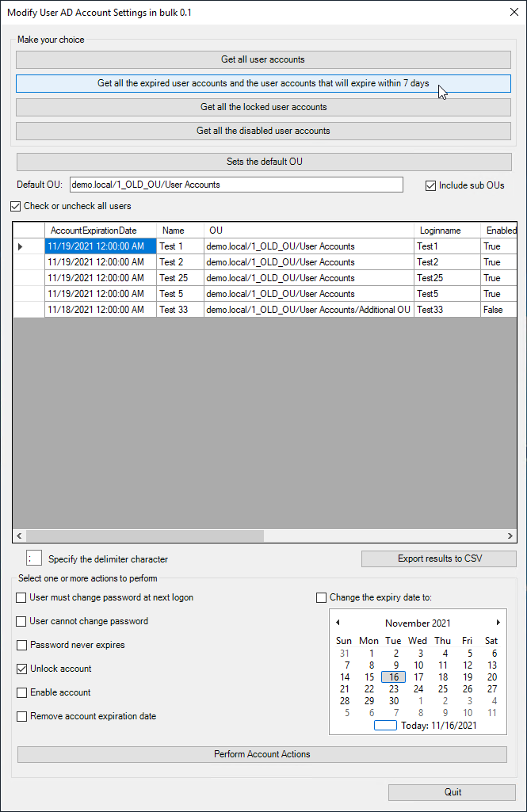
Task: Click next month arrow in calendar
Action: 498,623
